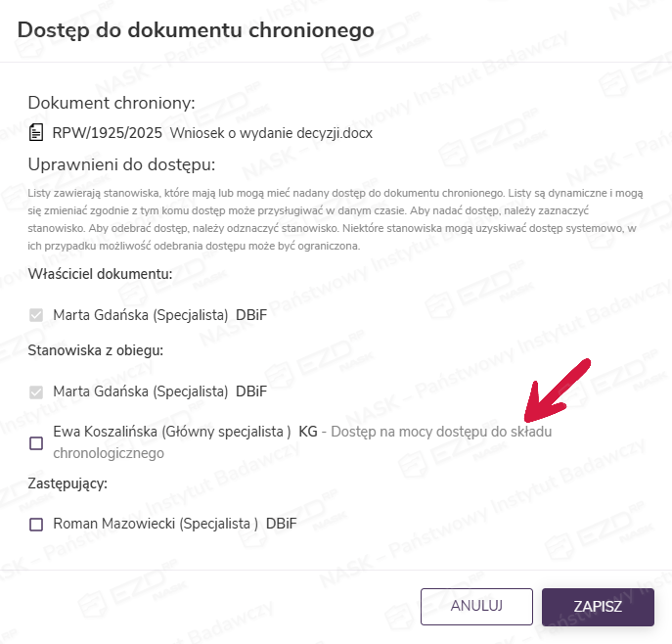Image resolution: width=672 pixels, height=644 pixels.
Task: Click the dialog title Dostęp do dokumentu chronionego
Action: [x=196, y=30]
